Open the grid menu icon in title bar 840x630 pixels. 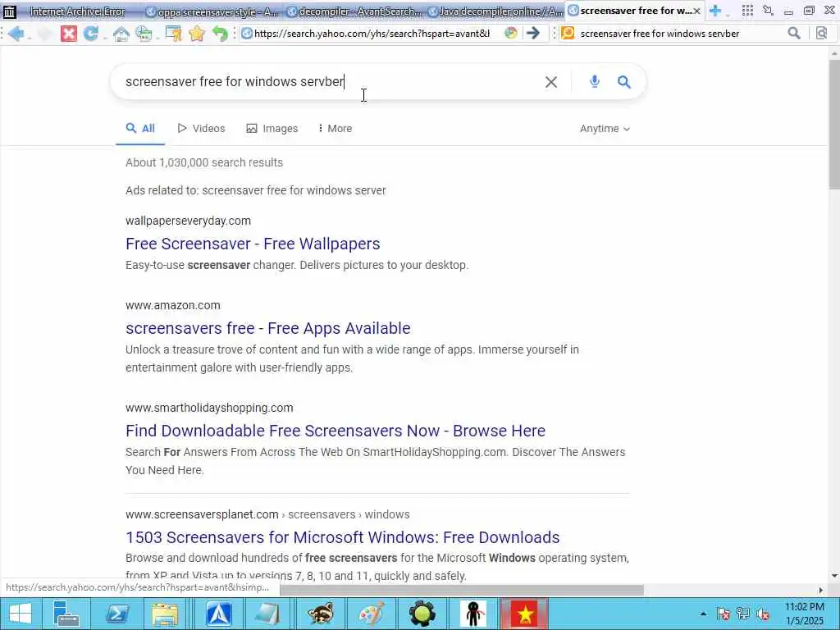[747, 10]
